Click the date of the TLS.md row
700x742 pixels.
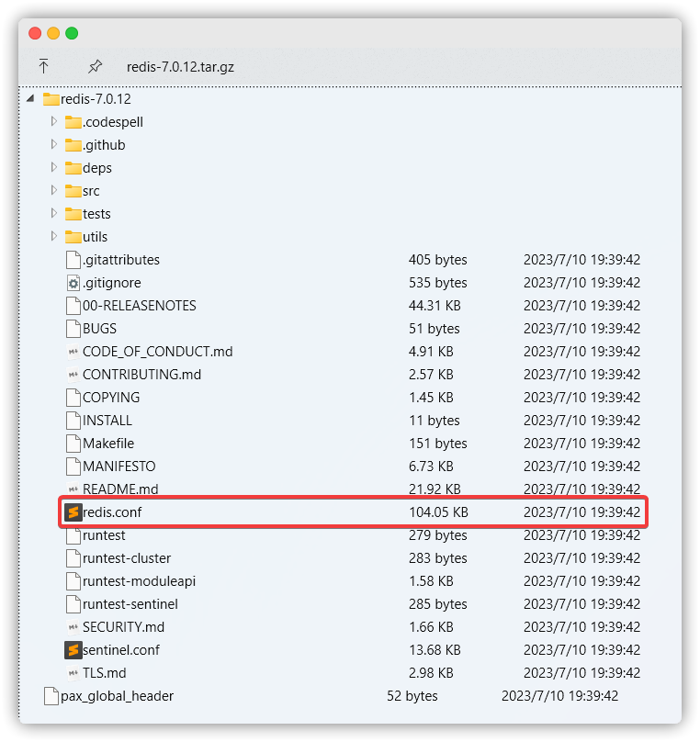pos(581,672)
